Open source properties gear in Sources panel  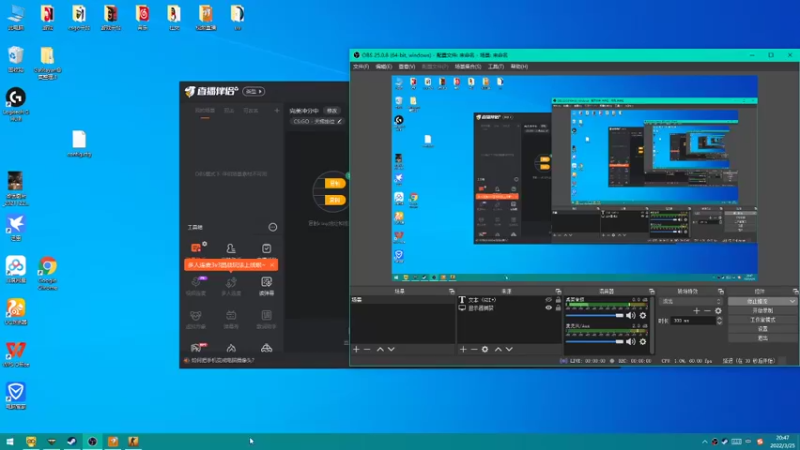click(x=485, y=349)
